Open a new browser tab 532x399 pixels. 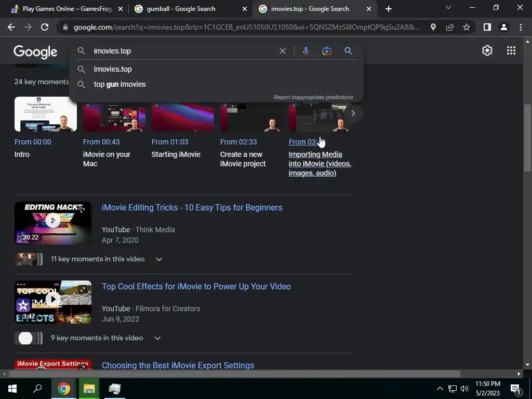(x=389, y=9)
